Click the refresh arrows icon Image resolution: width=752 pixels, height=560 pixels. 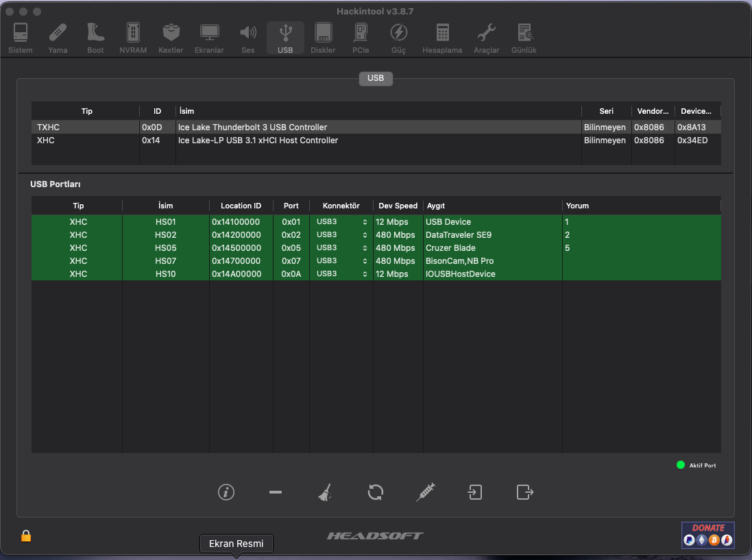pos(375,492)
